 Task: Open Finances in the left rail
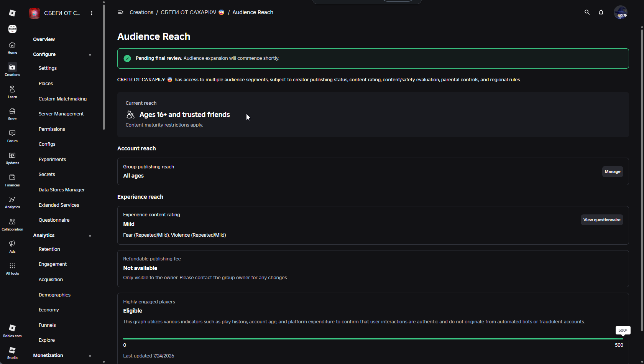pyautogui.click(x=12, y=181)
